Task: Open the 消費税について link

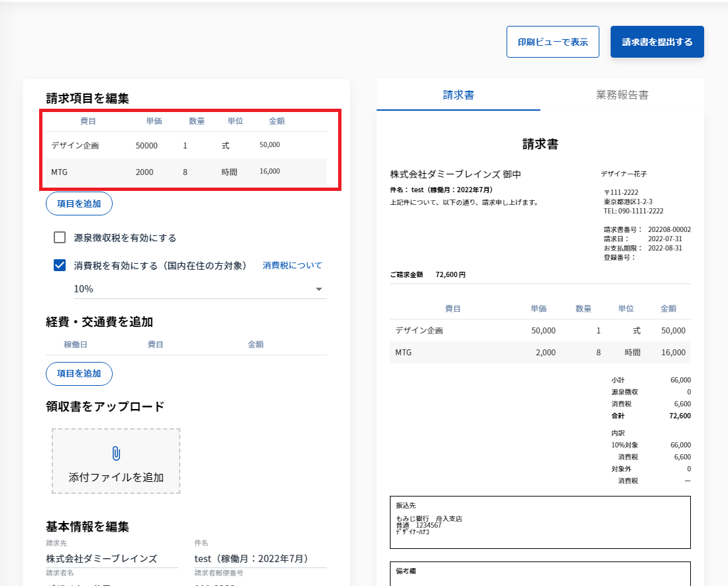Action: tap(292, 265)
